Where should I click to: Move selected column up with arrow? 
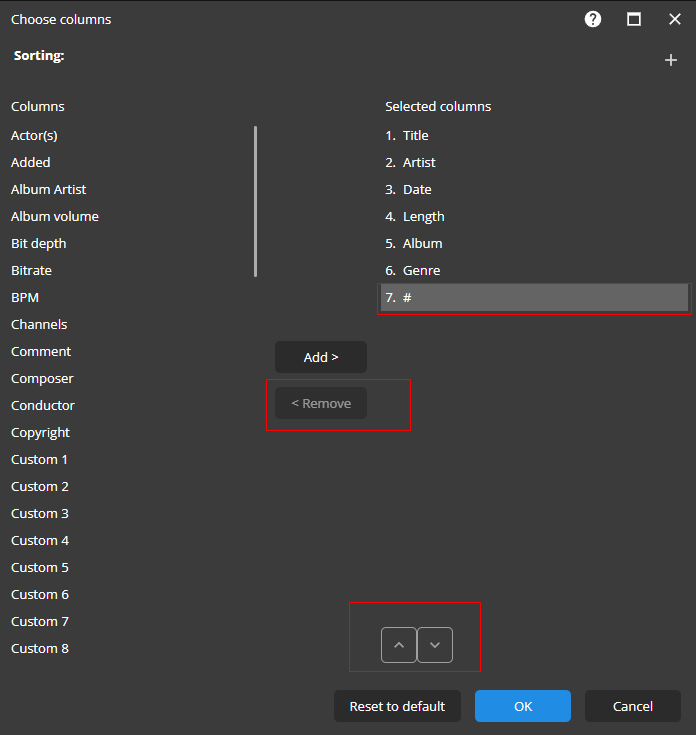pos(399,645)
